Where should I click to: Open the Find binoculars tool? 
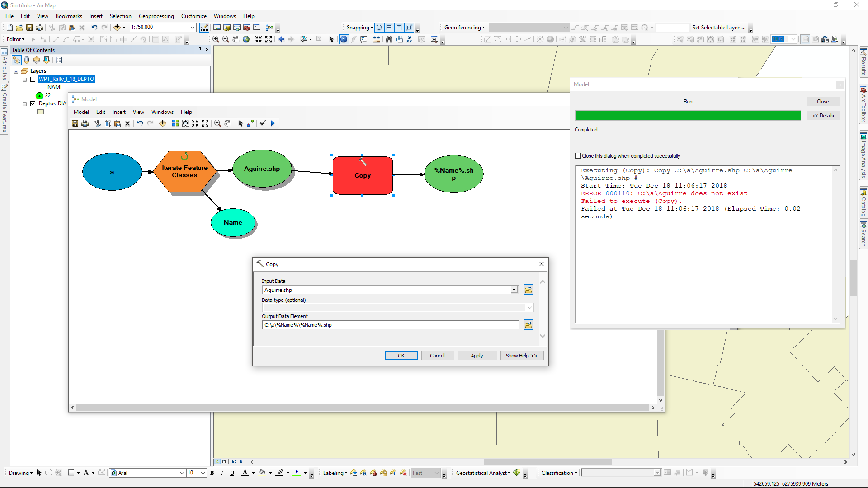tap(389, 39)
